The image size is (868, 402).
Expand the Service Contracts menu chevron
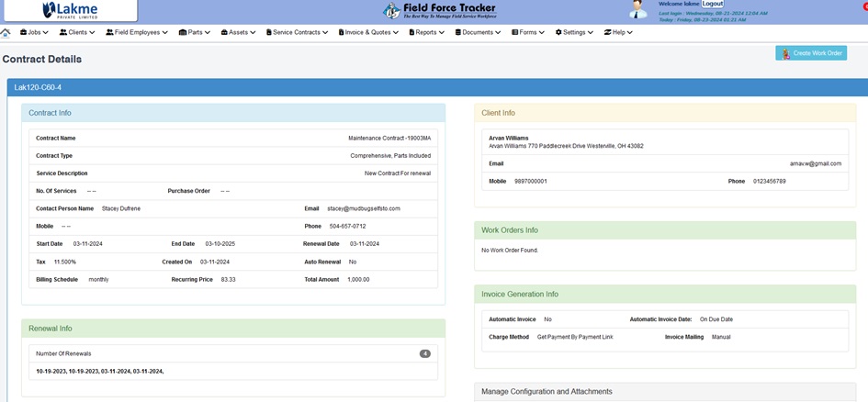pyautogui.click(x=325, y=33)
